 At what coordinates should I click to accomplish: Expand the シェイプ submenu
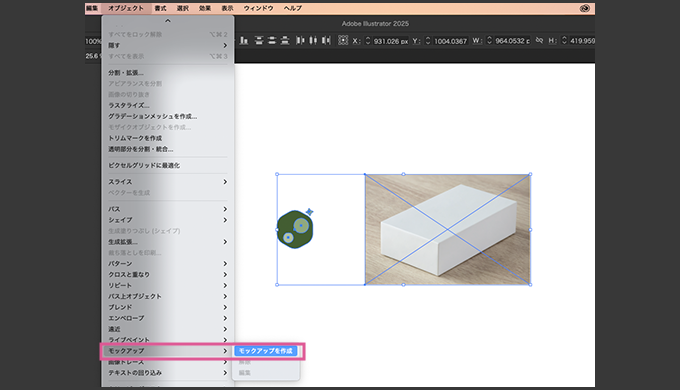point(167,220)
